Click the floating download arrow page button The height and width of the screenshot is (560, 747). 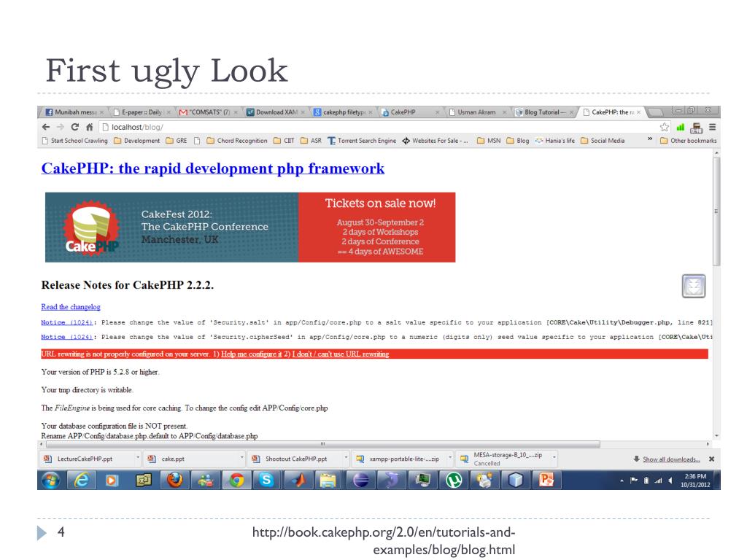(694, 286)
